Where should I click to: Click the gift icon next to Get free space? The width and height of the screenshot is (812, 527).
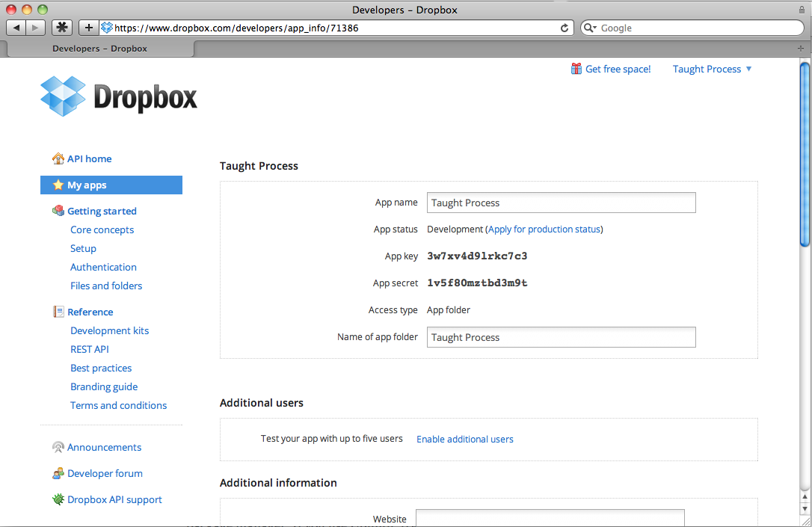click(576, 69)
